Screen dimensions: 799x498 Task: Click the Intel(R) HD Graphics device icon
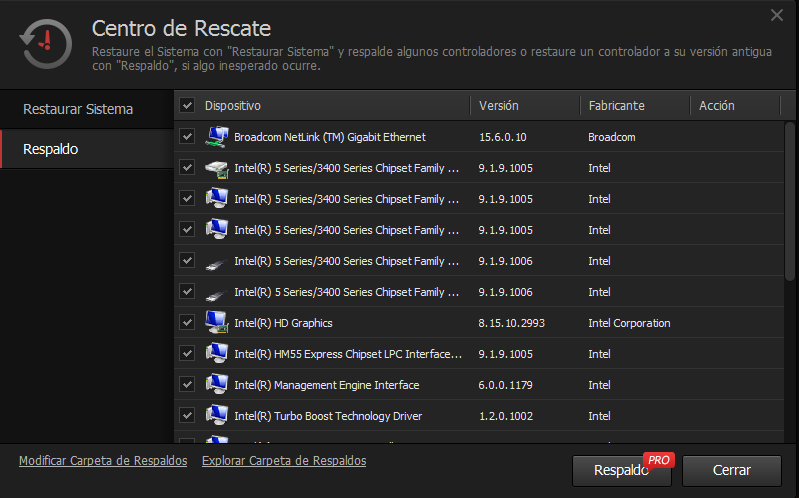point(217,323)
